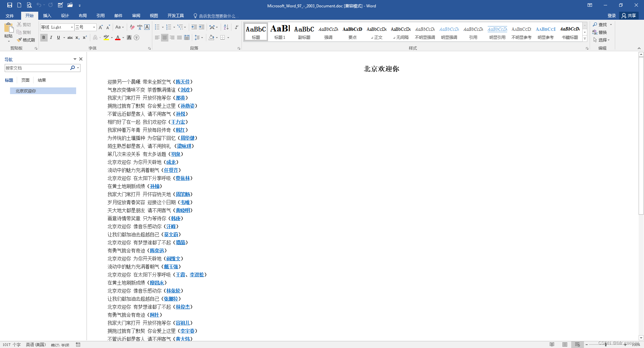Image resolution: width=644 pixels, height=348 pixels.
Task: Click the Paste clipboard icon
Action: click(9, 28)
